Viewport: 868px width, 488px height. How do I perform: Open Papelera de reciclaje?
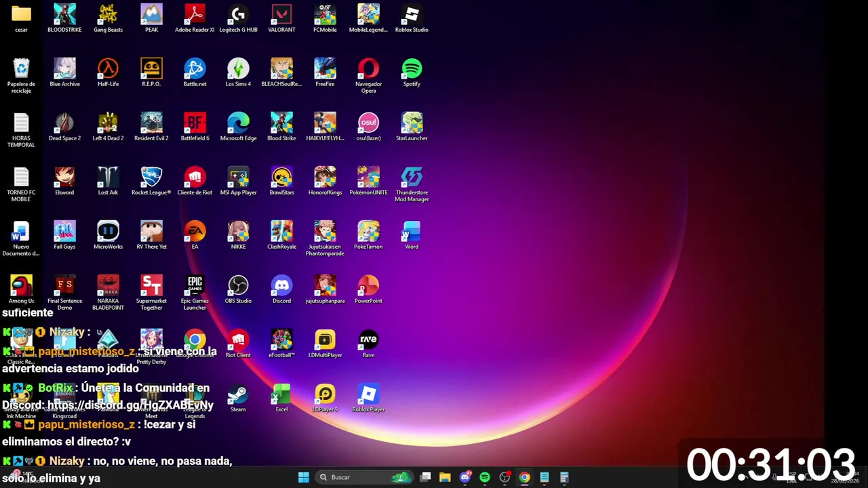[x=21, y=76]
